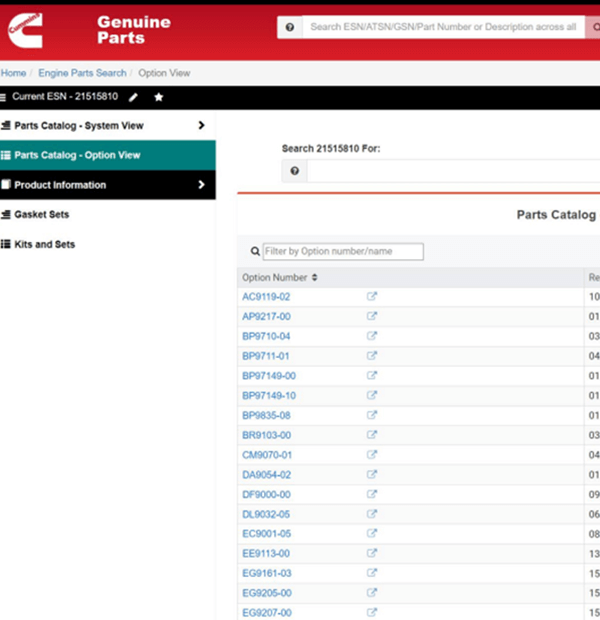The width and height of the screenshot is (600, 620).
Task: Open BR9103-00 external link icon
Action: [x=372, y=435]
